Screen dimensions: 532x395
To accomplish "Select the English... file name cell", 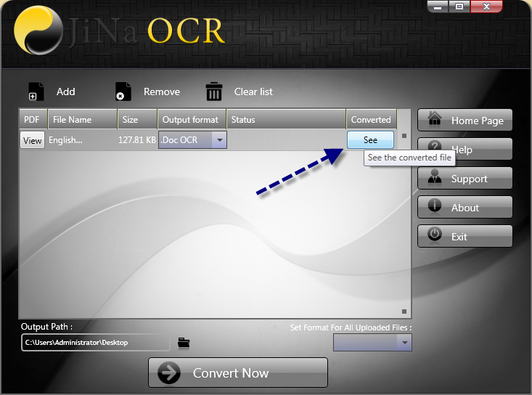I will point(65,140).
